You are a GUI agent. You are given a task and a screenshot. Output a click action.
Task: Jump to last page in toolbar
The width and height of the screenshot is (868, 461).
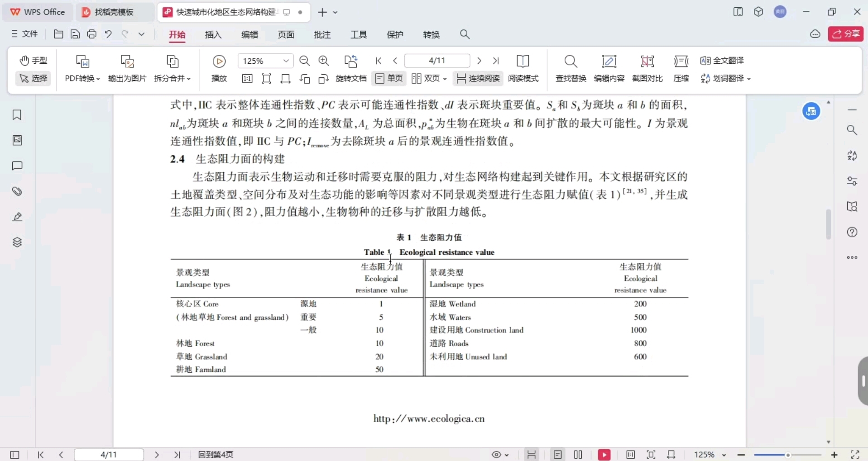[x=496, y=61]
